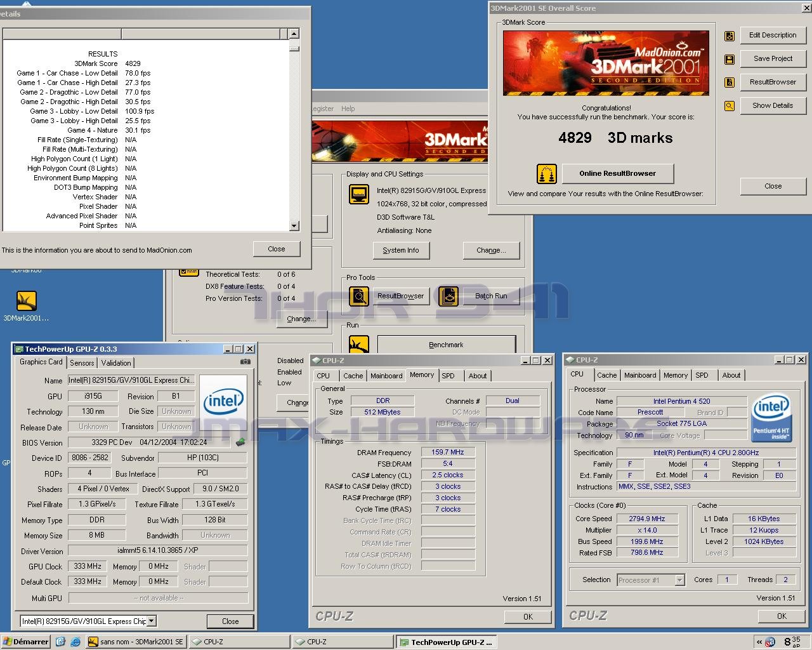The width and height of the screenshot is (812, 650).
Task: Click the display monitor icon in settings
Action: coord(359,194)
